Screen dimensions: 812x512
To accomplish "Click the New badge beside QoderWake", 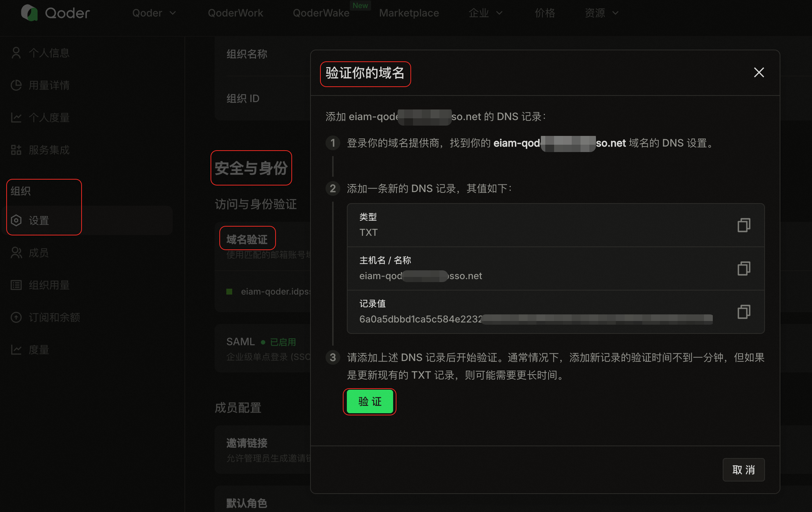I will point(360,6).
